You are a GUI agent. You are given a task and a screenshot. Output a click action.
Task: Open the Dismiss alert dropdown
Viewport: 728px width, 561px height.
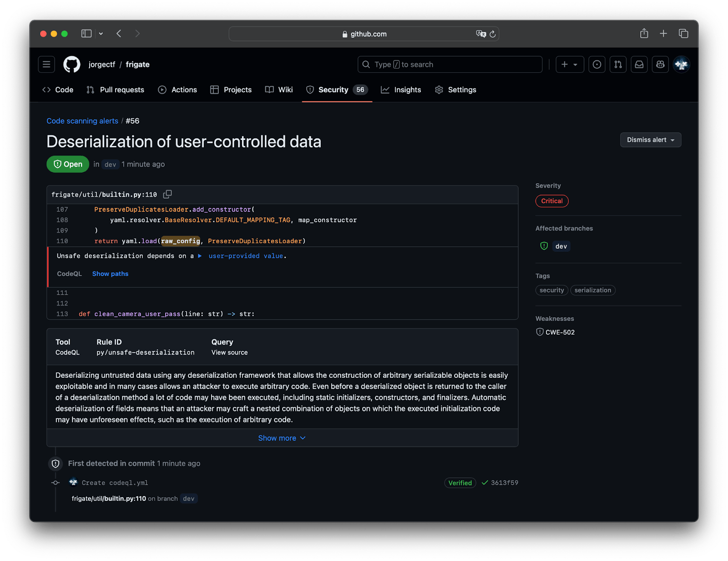tap(650, 140)
